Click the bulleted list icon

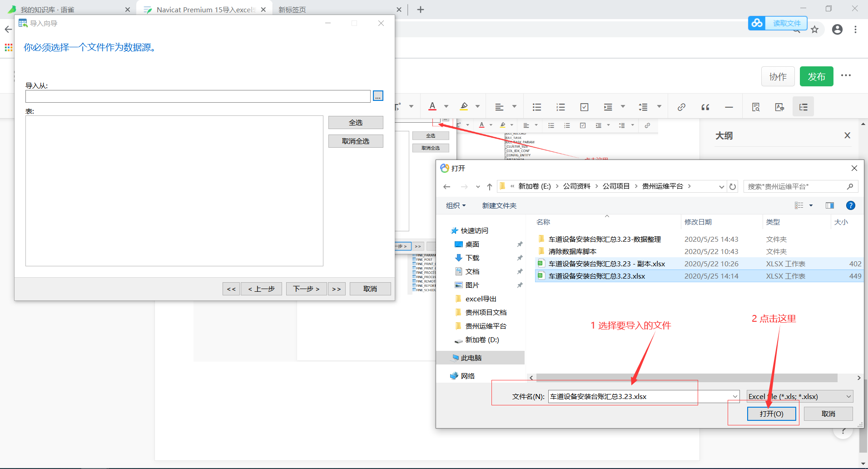click(x=537, y=107)
